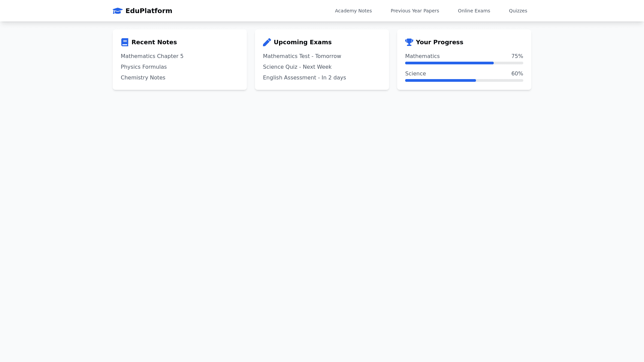Image resolution: width=644 pixels, height=362 pixels.
Task: Select Mathematics Test - Tomorrow exam
Action: [x=302, y=56]
